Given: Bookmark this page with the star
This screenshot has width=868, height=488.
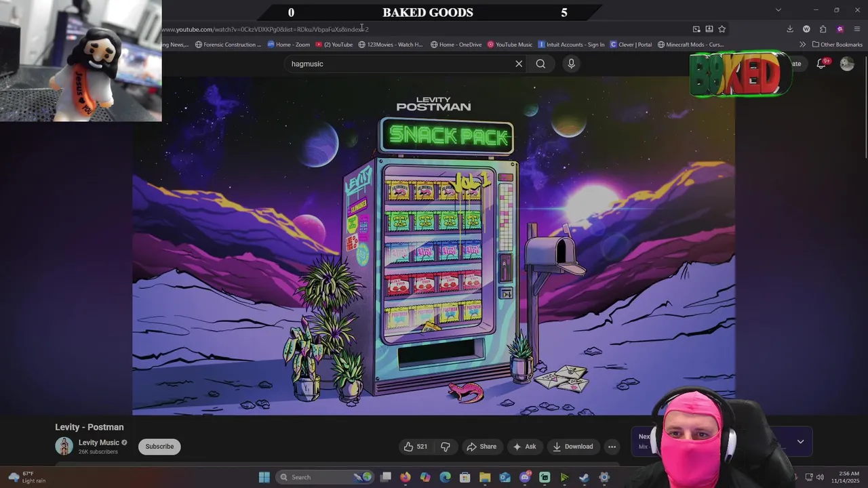Looking at the screenshot, I should coord(722,29).
